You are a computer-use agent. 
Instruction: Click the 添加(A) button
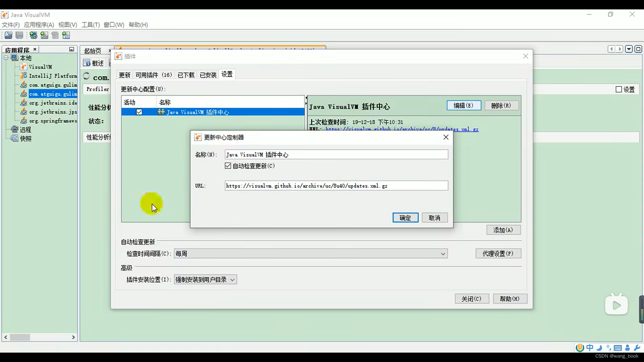503,230
